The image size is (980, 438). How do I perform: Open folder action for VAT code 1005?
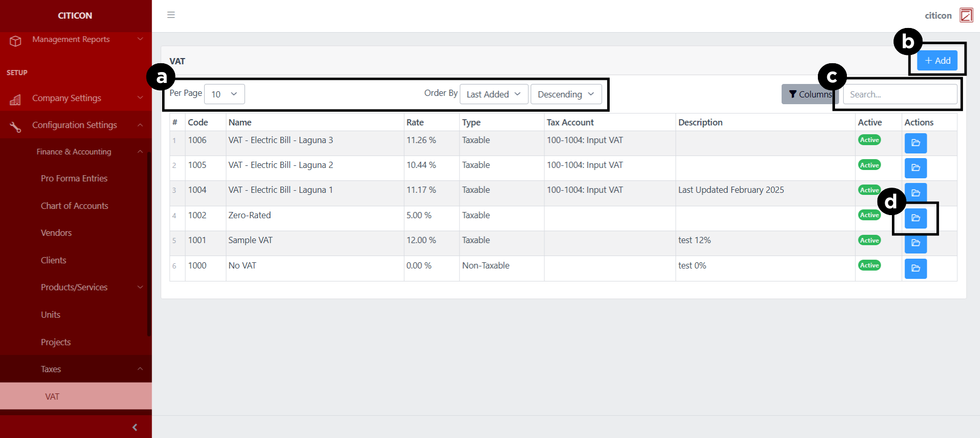tap(915, 168)
